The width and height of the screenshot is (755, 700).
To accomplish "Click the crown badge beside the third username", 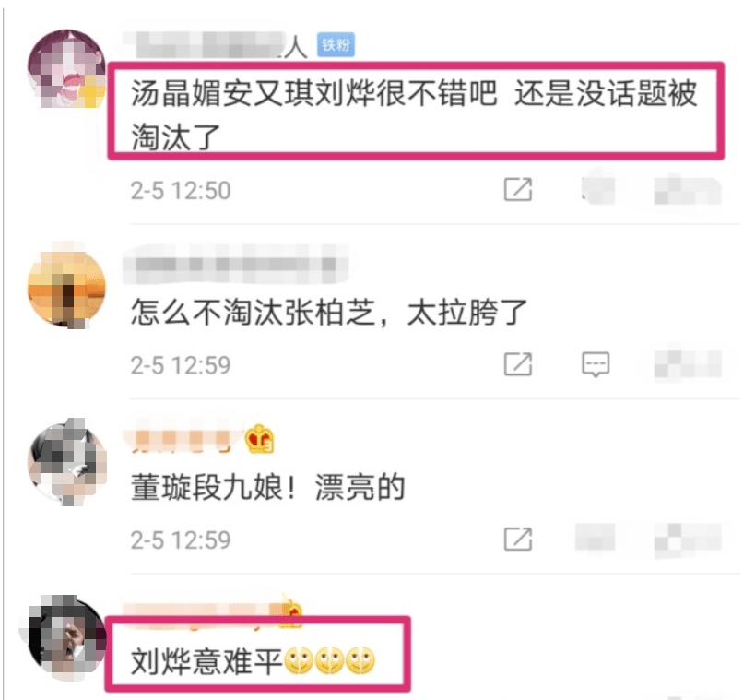I will [x=260, y=439].
